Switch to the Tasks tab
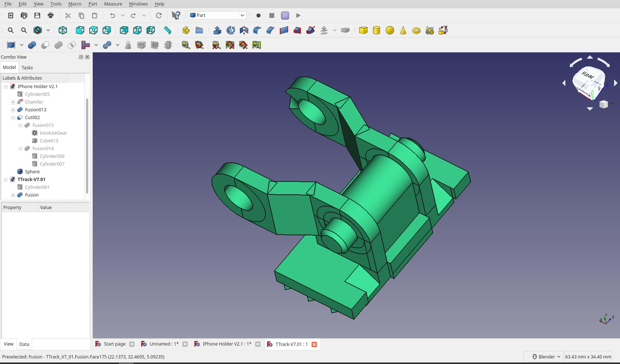620x364 pixels. point(27,67)
